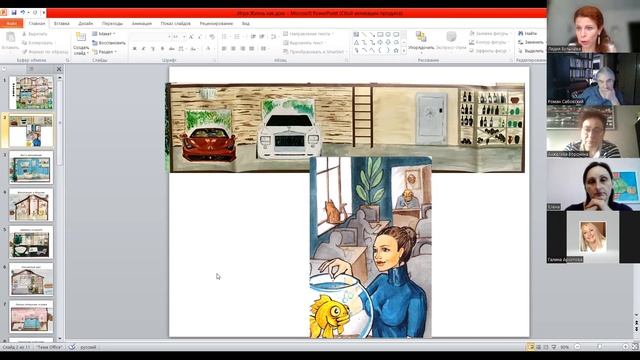Screen dimensions: 640x360
Task: Toggle Italic formatting
Action: (x=143, y=49)
